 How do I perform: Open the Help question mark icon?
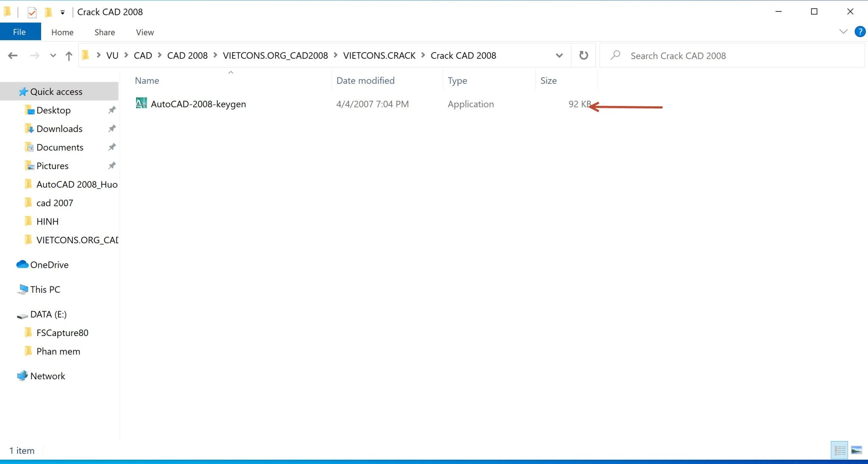click(x=860, y=32)
